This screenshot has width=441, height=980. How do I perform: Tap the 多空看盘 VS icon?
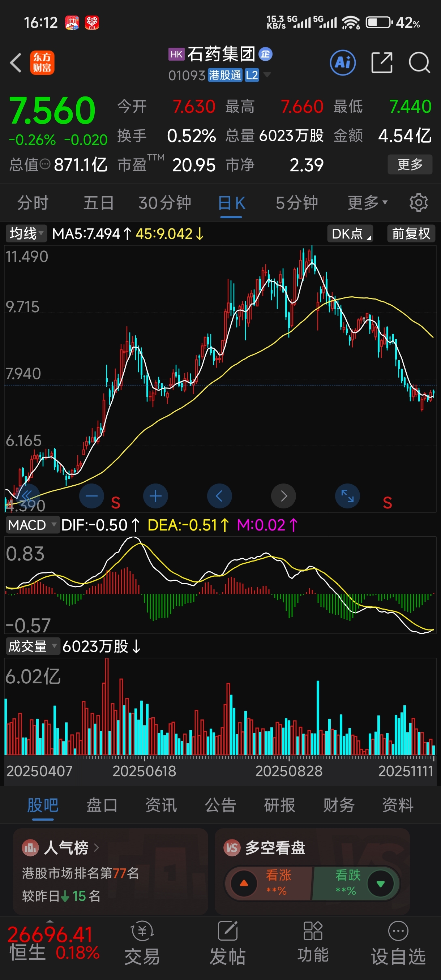click(x=232, y=848)
